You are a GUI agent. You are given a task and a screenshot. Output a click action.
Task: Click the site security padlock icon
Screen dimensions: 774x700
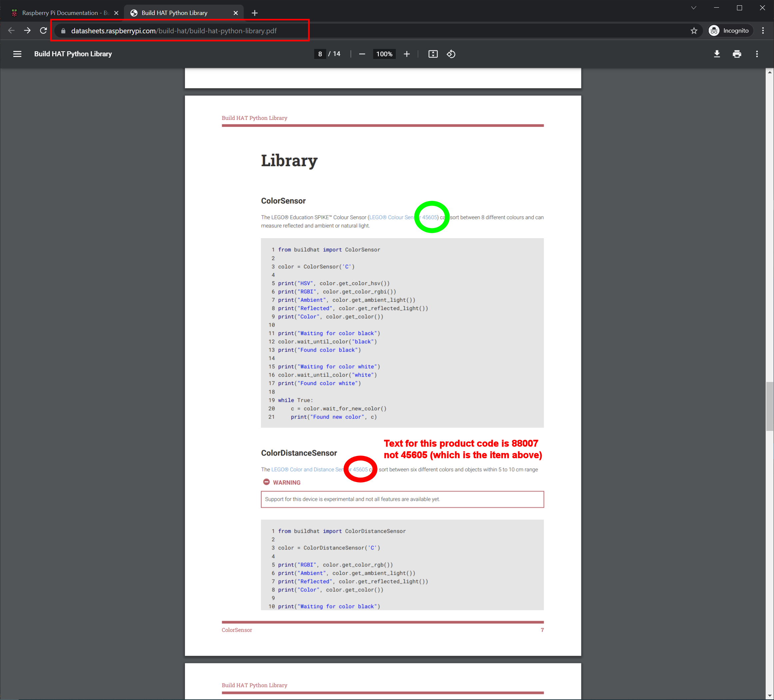pyautogui.click(x=63, y=31)
